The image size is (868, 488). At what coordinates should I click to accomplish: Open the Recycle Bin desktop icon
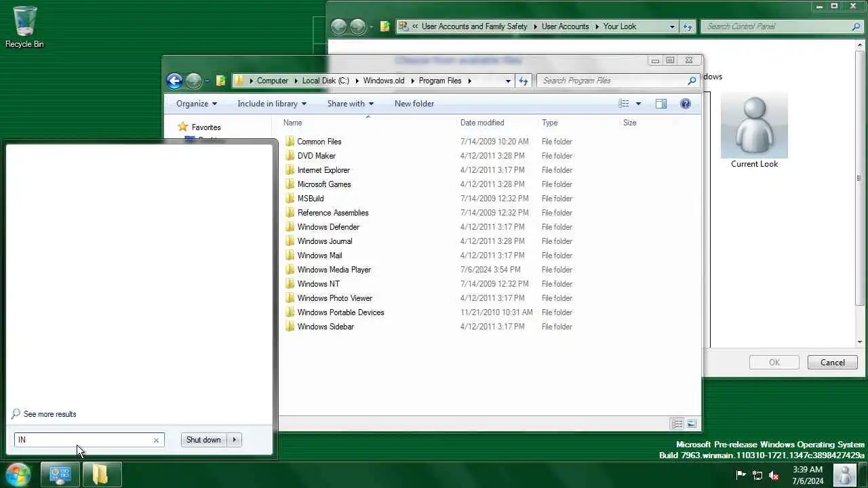click(25, 27)
